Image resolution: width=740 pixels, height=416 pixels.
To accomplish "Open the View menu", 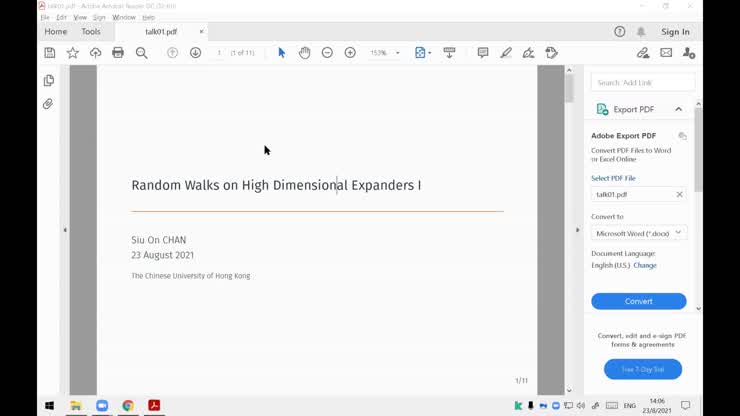I will 80,17.
